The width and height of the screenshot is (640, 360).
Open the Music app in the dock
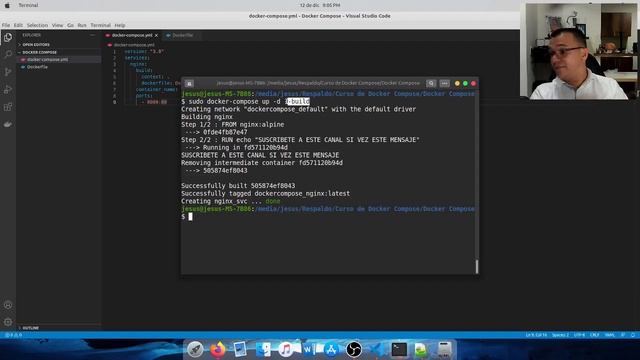point(286,349)
